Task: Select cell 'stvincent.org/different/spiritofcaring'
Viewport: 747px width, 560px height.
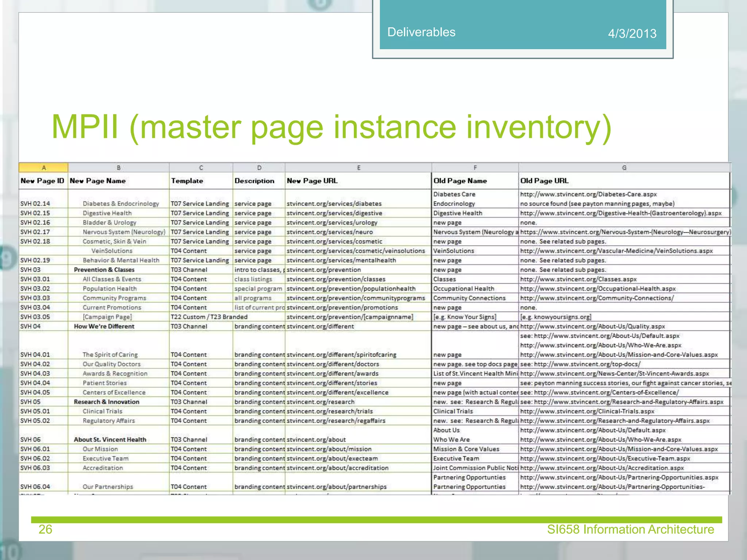Action: [358, 345]
